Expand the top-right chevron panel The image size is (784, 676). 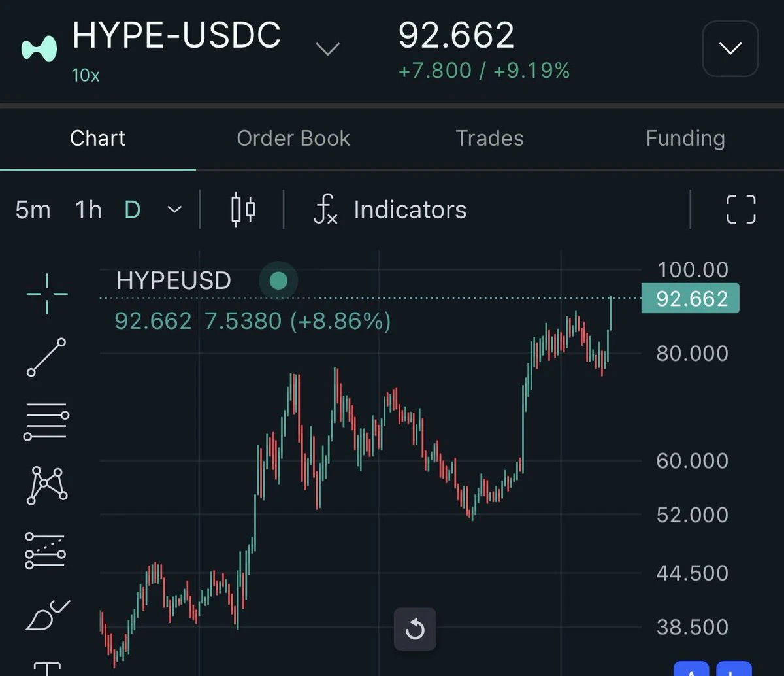coord(730,48)
